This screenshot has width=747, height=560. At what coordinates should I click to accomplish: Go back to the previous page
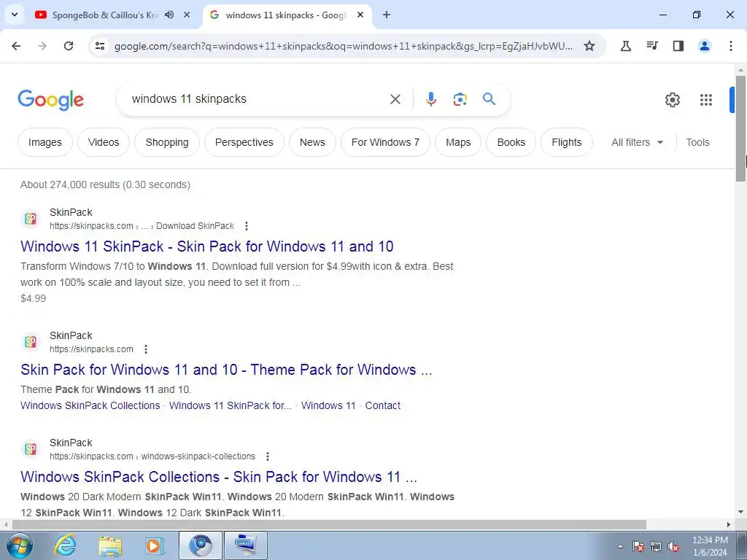point(16,46)
